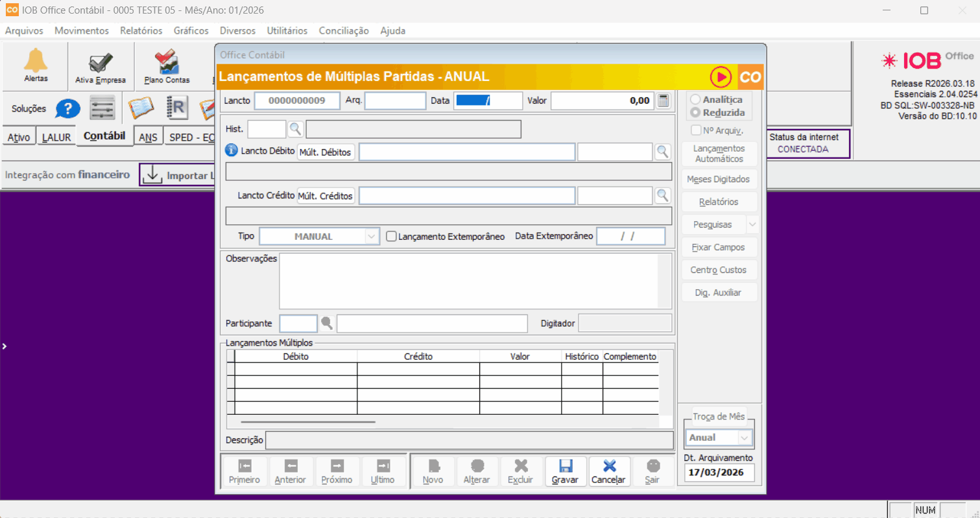Select the Analítica radio option
Image resolution: width=980 pixels, height=518 pixels.
pos(695,100)
